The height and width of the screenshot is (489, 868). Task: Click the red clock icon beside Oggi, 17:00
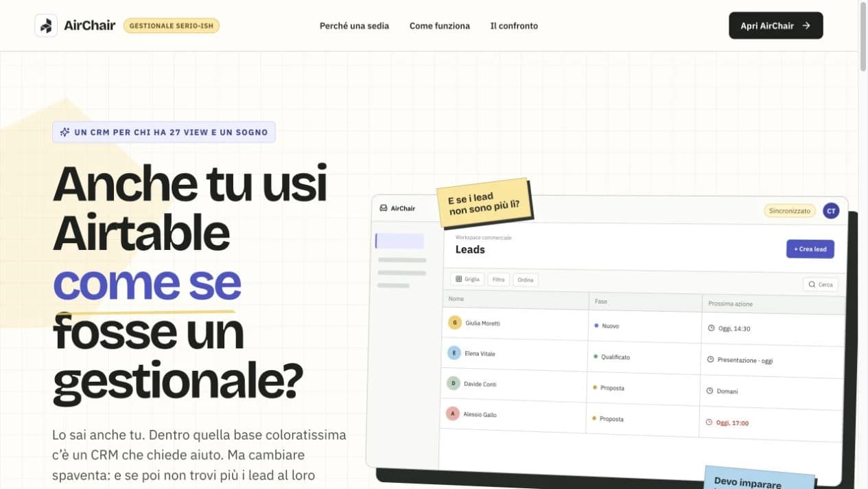(x=709, y=422)
